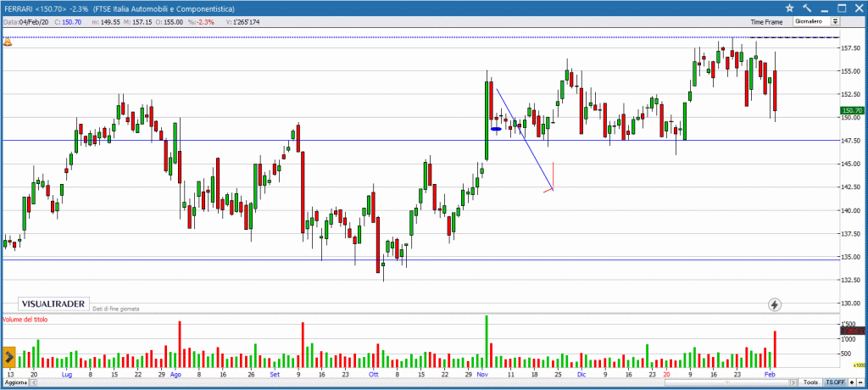Click the 'Dati di fine giornata' text

click(x=116, y=309)
